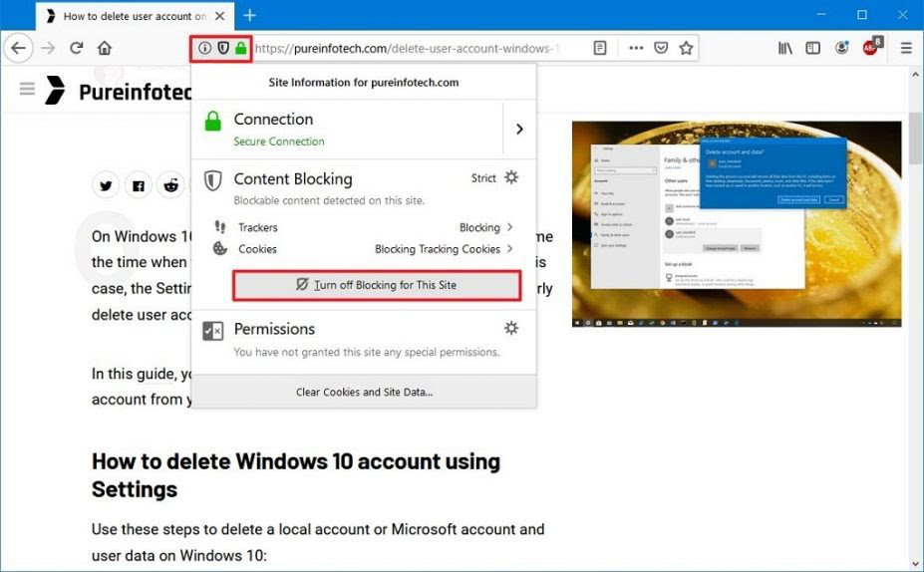924x572 pixels.
Task: Click the green padlock in address bar
Action: click(240, 48)
